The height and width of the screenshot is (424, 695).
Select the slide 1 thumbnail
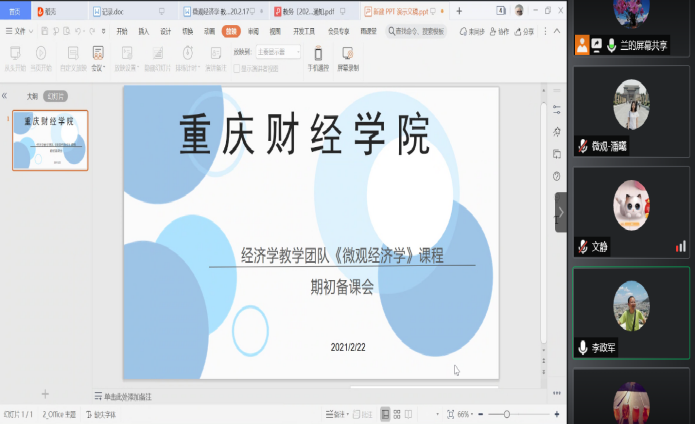(50, 140)
